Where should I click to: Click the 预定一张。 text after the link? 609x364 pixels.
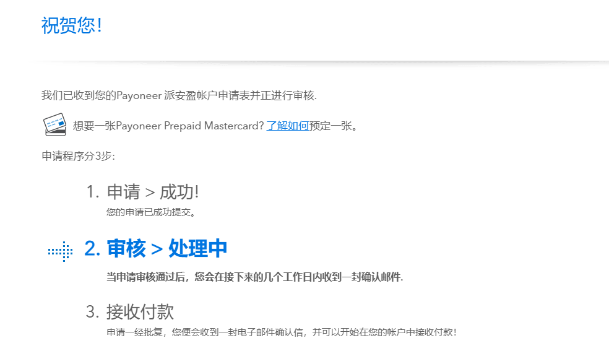(x=333, y=126)
